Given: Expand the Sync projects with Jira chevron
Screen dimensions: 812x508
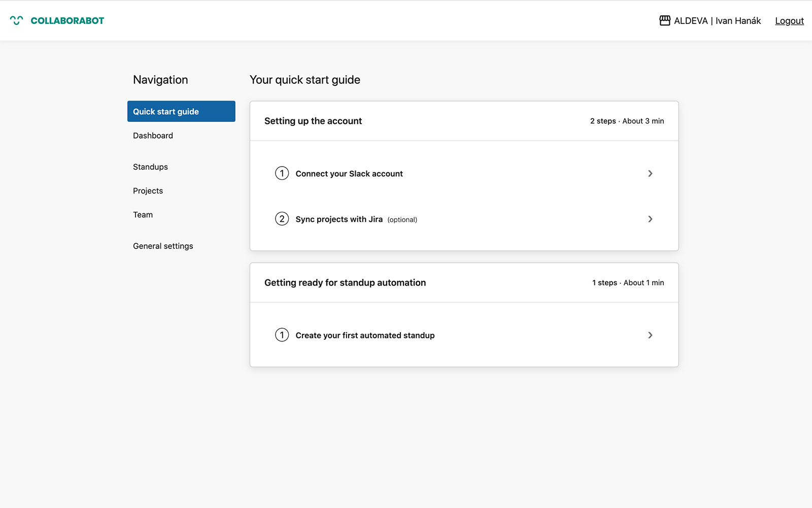Looking at the screenshot, I should [650, 219].
